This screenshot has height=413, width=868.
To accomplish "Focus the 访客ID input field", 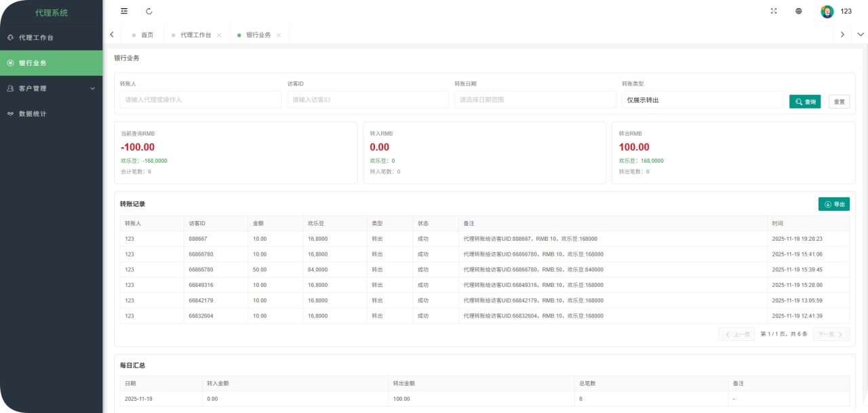I will coord(368,100).
